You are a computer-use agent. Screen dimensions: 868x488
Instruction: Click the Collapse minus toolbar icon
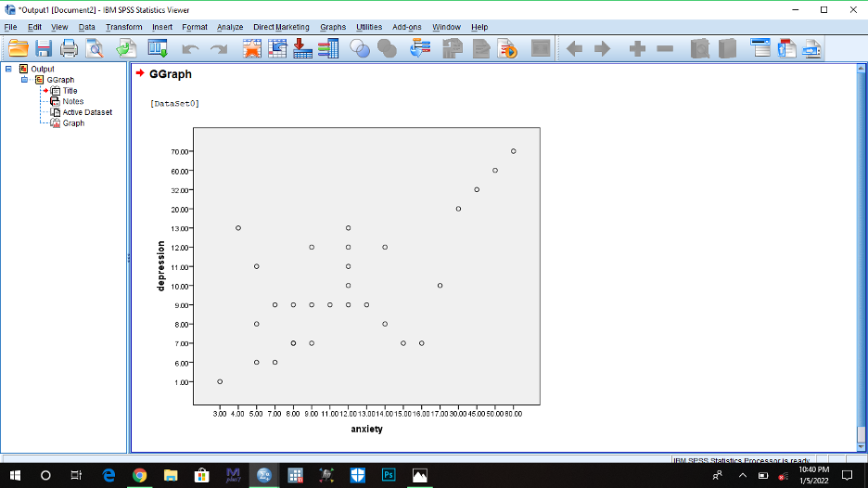tap(665, 49)
